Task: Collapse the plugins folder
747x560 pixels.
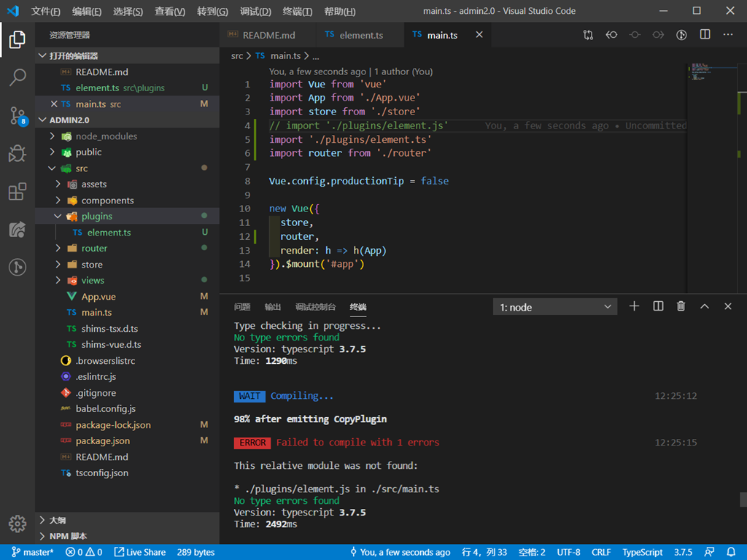Action: click(x=58, y=217)
